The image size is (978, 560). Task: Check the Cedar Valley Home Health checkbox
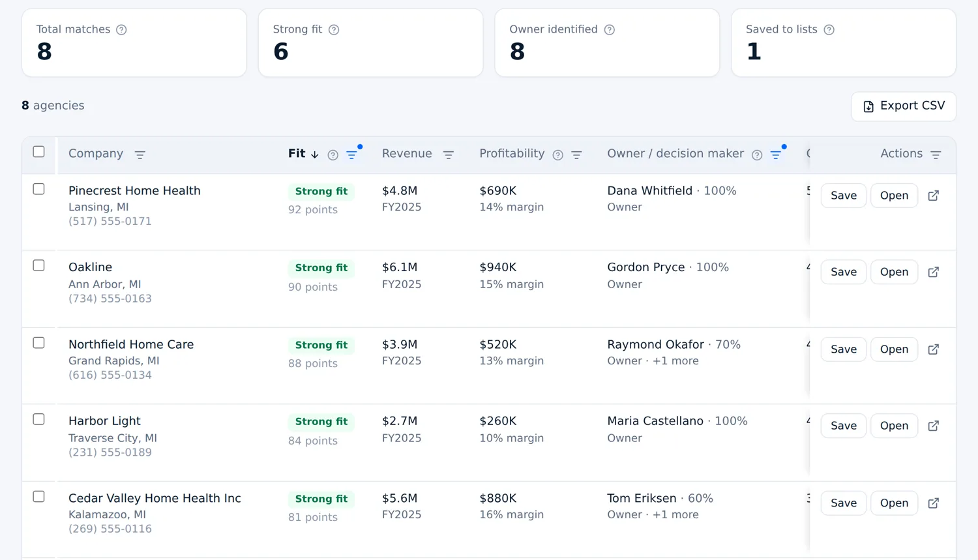tap(39, 497)
